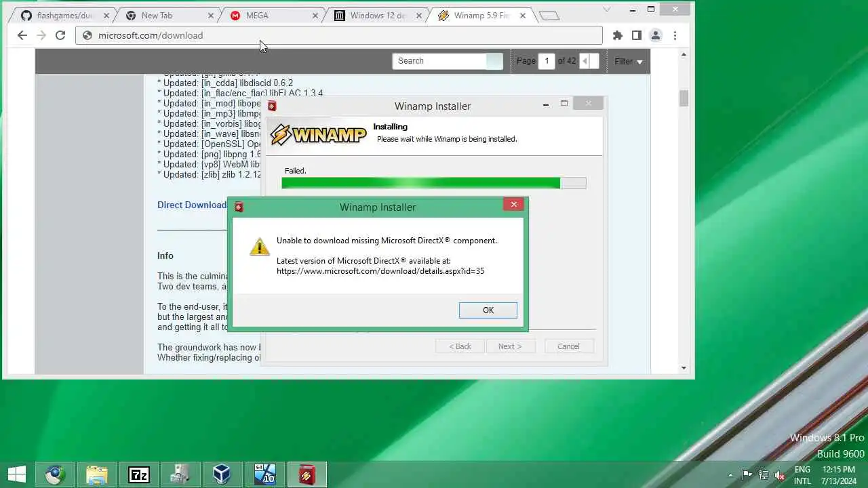Reload the current page

tap(60, 35)
